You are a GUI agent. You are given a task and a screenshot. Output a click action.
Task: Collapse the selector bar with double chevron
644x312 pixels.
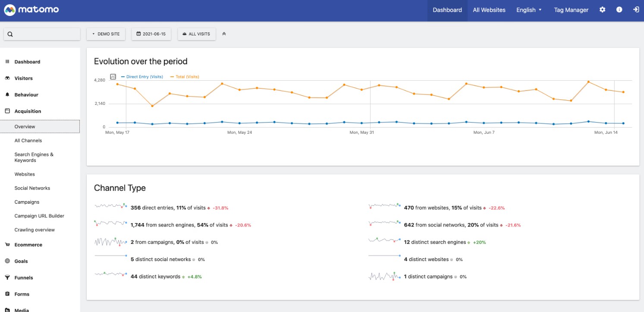pyautogui.click(x=224, y=34)
